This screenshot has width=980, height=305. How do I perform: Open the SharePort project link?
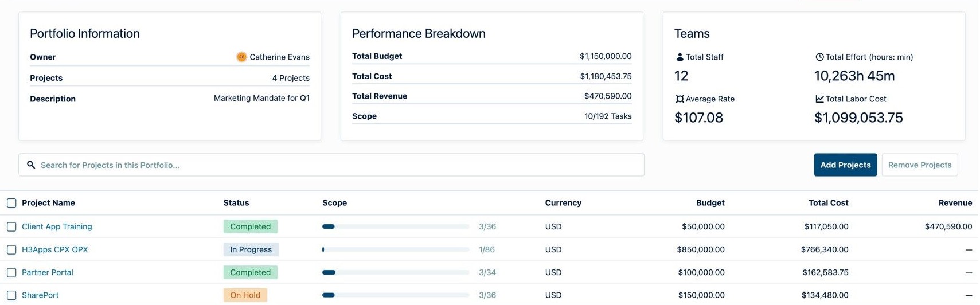[x=40, y=295]
